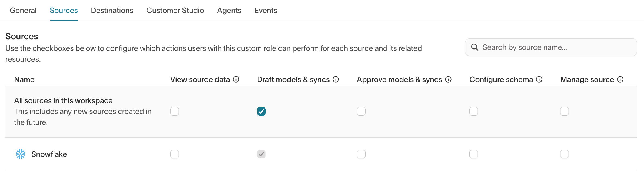Open the Customer Studio tab

(175, 10)
